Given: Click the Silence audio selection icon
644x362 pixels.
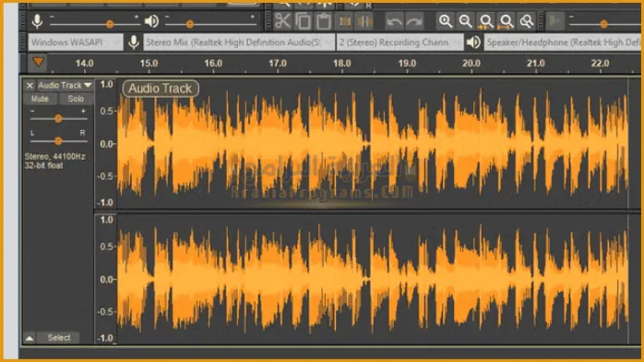Looking at the screenshot, I should coord(364,21).
